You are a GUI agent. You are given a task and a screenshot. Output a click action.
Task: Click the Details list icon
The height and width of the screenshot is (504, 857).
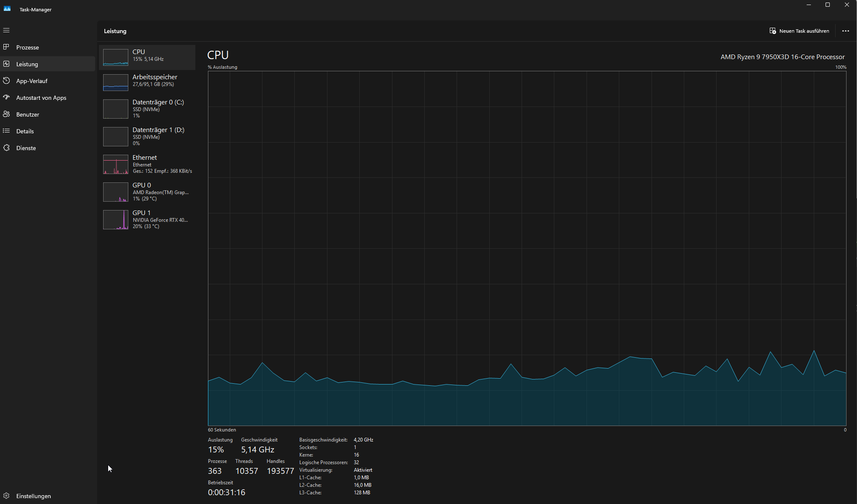[6, 131]
